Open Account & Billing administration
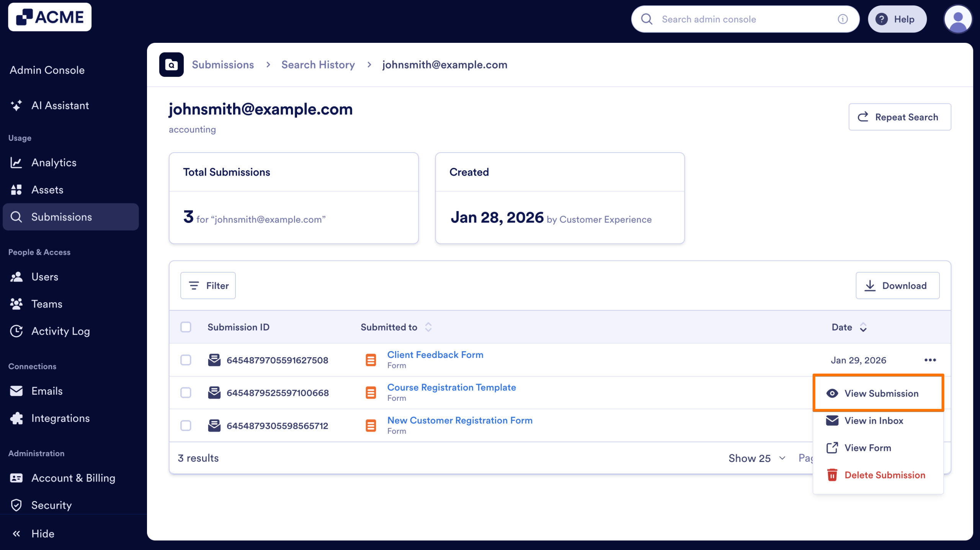Image resolution: width=980 pixels, height=550 pixels. pyautogui.click(x=73, y=478)
